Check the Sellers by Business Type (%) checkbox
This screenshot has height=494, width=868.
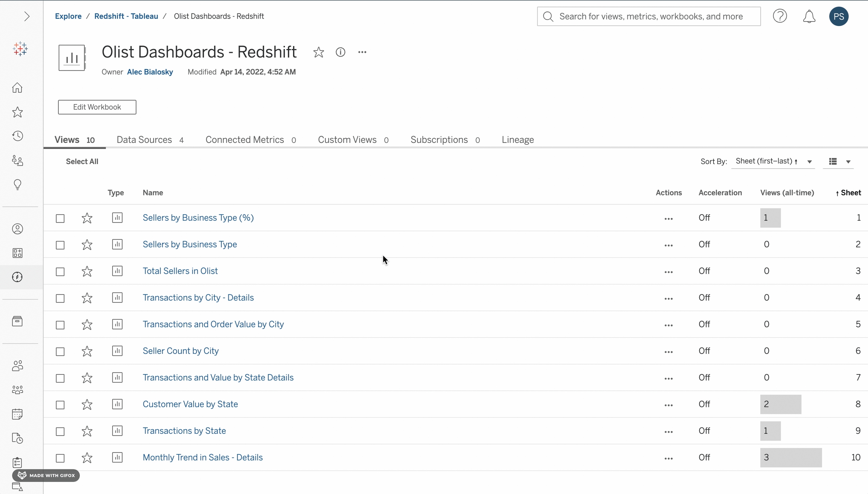(x=60, y=218)
